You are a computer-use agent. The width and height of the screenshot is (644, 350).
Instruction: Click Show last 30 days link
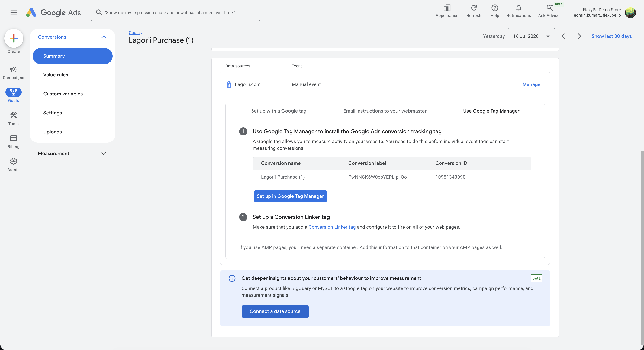(x=611, y=36)
